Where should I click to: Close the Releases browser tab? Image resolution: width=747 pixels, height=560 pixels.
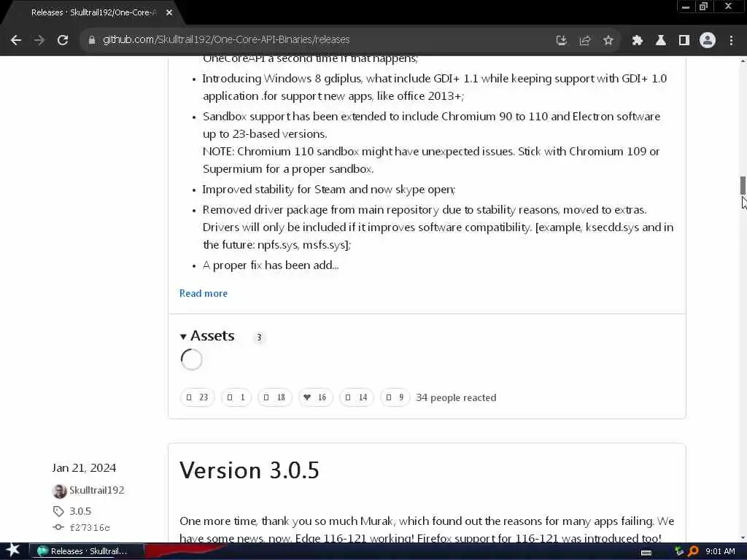click(169, 12)
